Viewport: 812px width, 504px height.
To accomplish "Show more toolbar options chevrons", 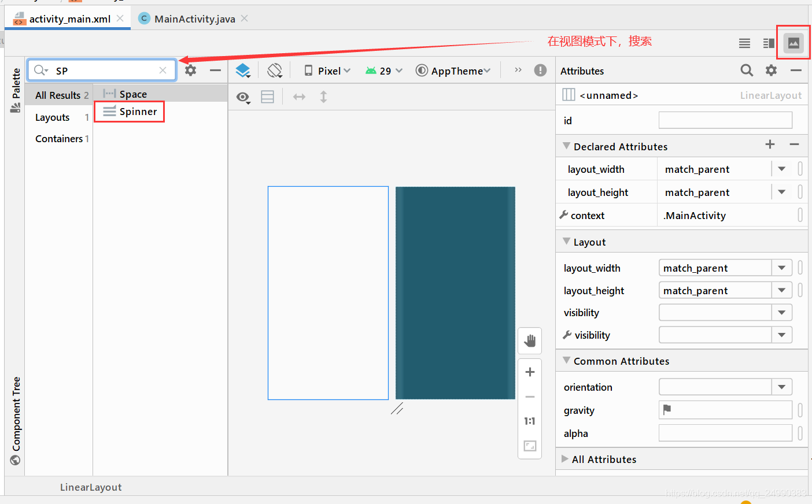I will pos(518,70).
